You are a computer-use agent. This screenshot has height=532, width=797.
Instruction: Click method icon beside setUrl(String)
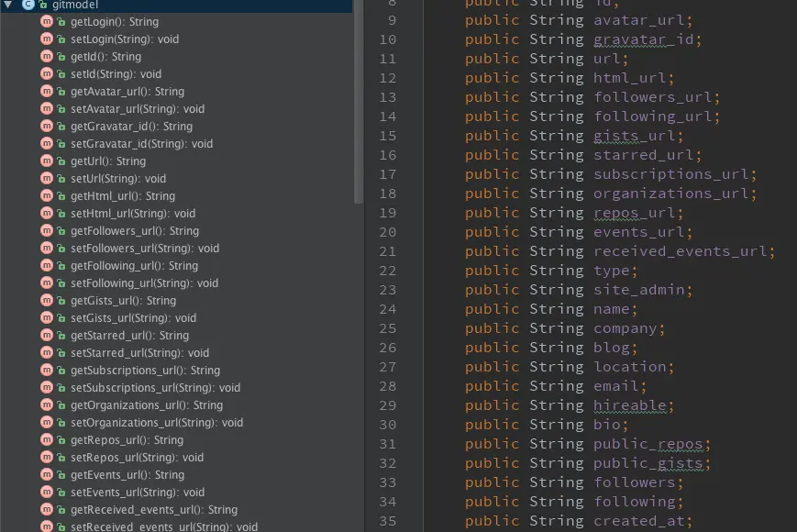[x=47, y=178]
